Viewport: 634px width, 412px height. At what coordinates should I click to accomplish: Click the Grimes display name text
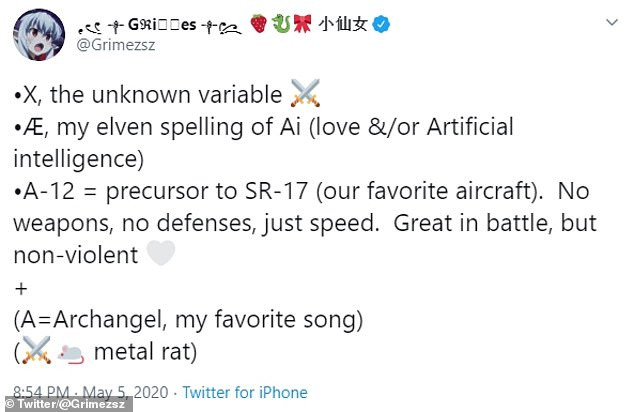[x=160, y=25]
